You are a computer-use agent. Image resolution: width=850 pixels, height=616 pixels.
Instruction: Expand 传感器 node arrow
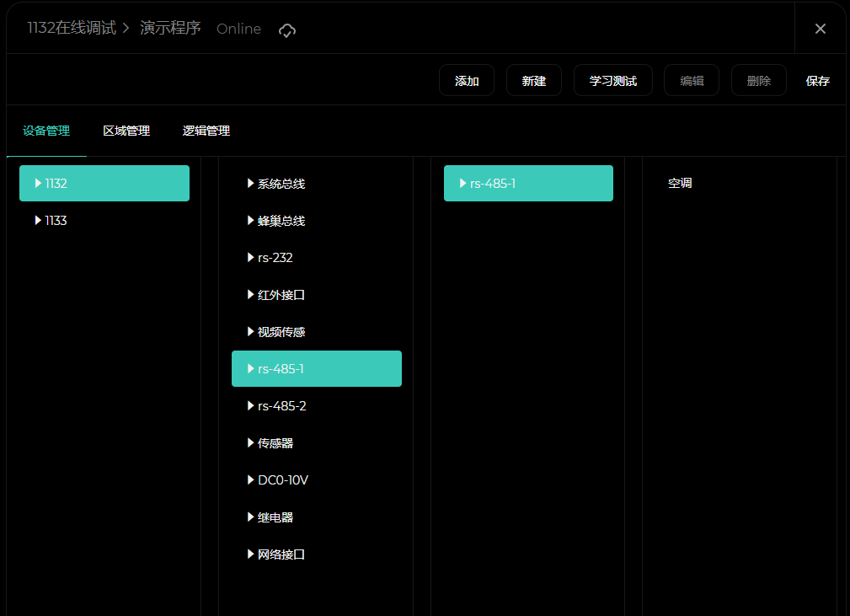(x=250, y=443)
